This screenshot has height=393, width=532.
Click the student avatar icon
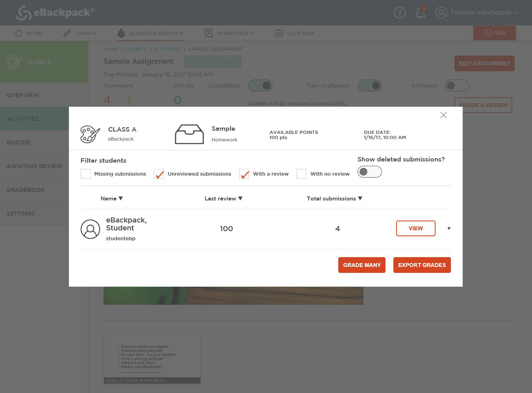click(90, 229)
